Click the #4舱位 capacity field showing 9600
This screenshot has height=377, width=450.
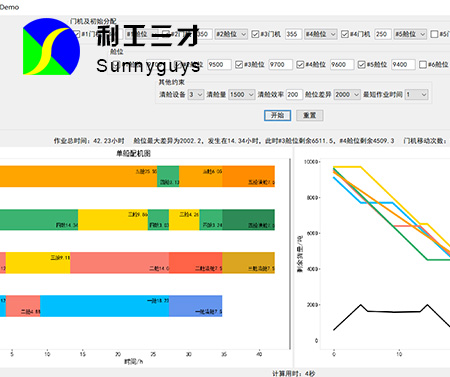coord(342,64)
